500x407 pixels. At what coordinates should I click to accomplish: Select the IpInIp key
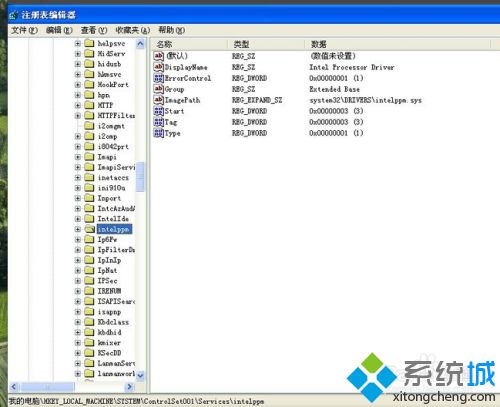(109, 260)
